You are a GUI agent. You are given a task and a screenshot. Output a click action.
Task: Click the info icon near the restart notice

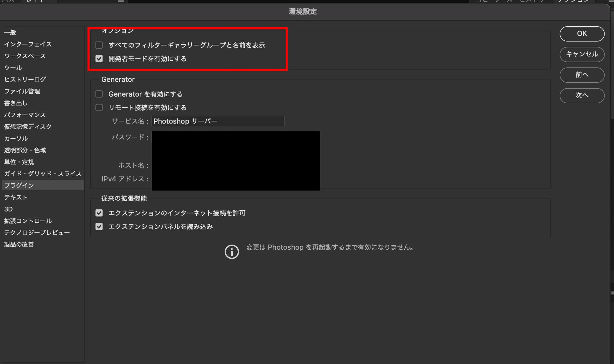pyautogui.click(x=232, y=252)
